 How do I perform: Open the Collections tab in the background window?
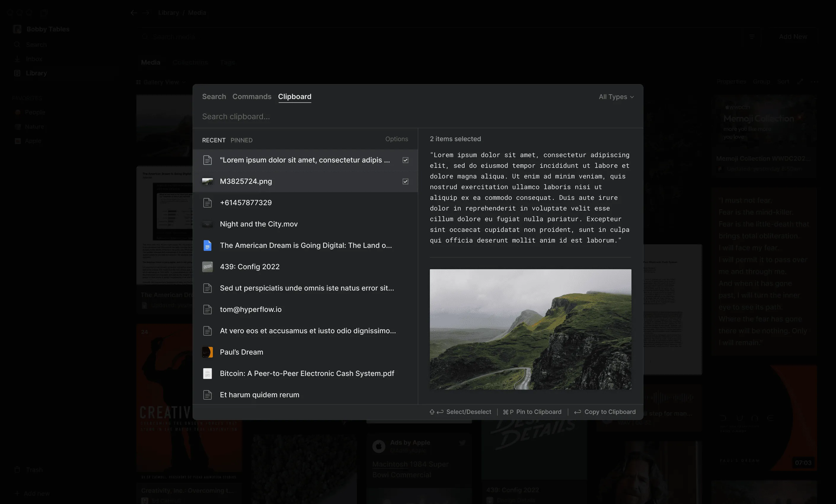190,63
